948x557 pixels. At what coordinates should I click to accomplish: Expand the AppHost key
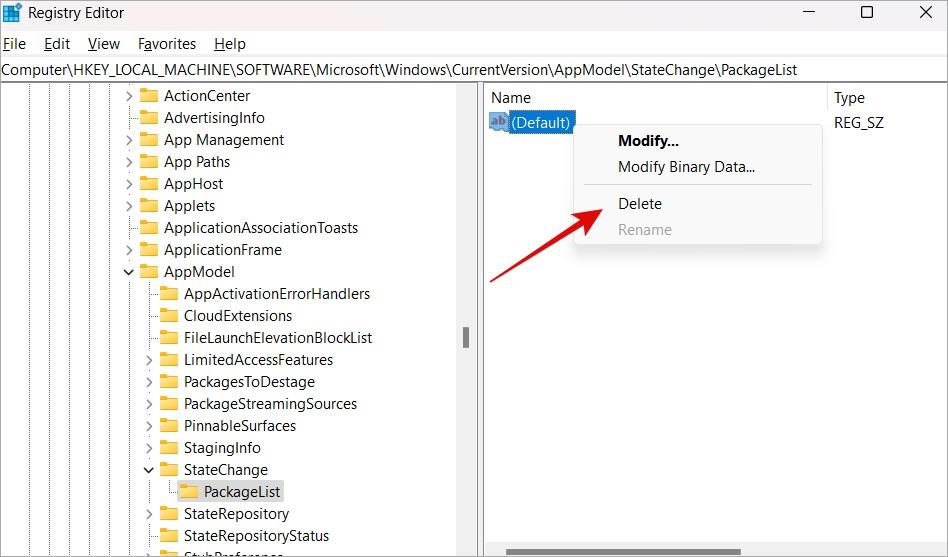pos(129,183)
